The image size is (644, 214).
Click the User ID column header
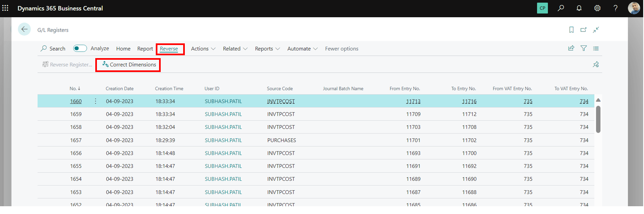tap(212, 88)
